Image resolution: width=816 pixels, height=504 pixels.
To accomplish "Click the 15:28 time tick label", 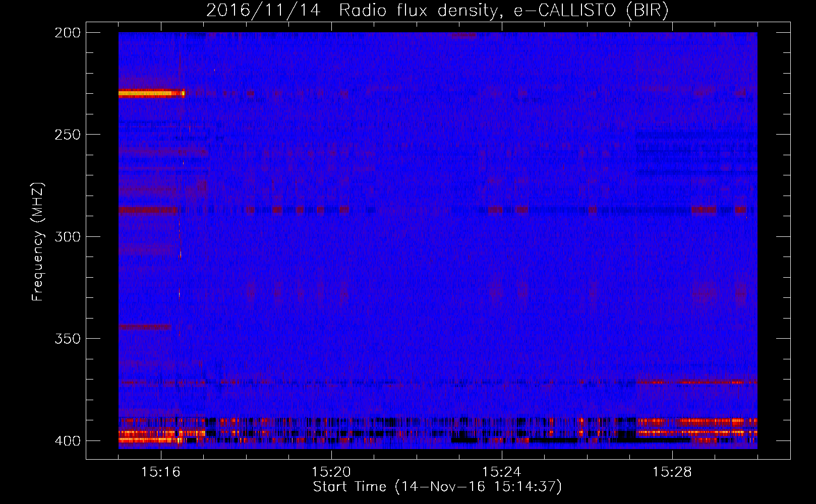I will [672, 472].
